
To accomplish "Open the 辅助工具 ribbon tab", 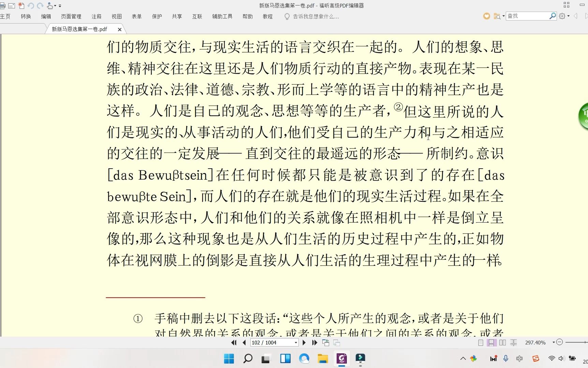I will point(222,16).
